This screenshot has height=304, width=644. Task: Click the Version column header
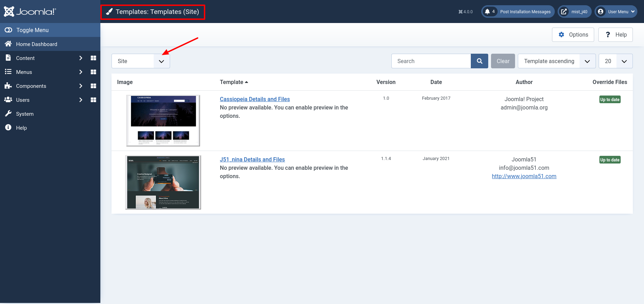pyautogui.click(x=386, y=82)
